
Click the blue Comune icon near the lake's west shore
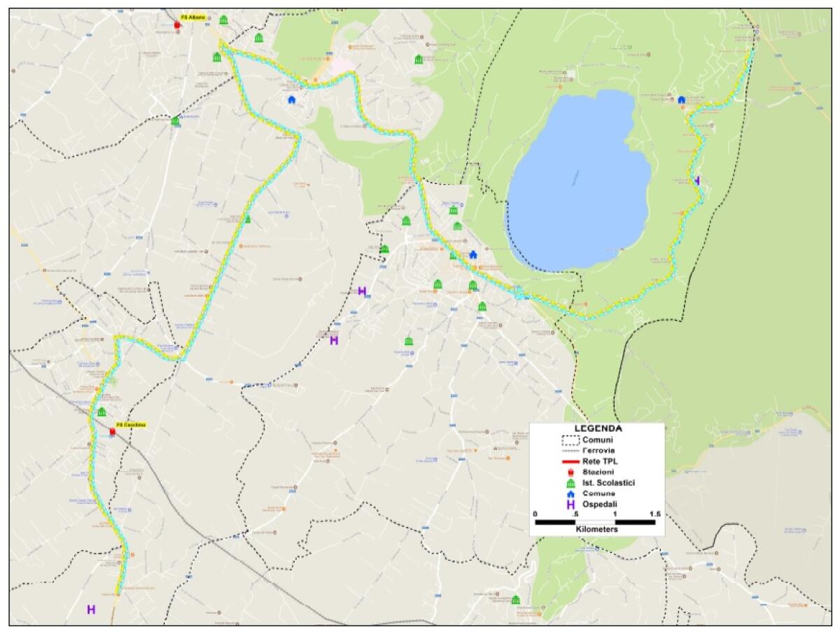click(473, 254)
